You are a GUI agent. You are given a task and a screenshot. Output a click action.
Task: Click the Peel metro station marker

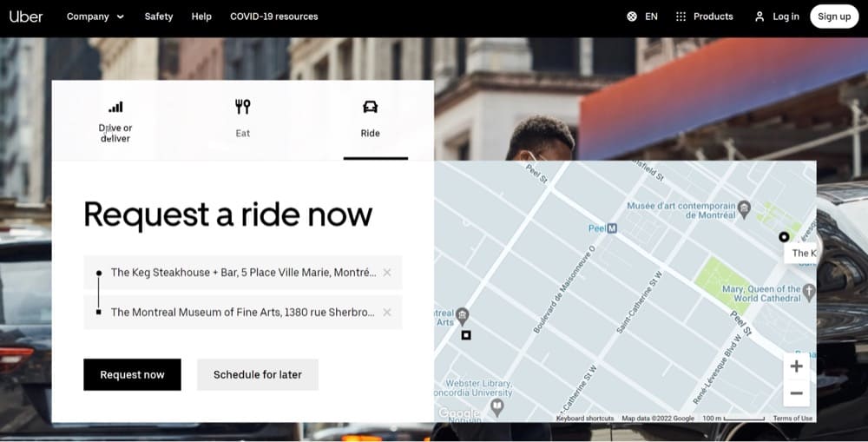point(612,228)
